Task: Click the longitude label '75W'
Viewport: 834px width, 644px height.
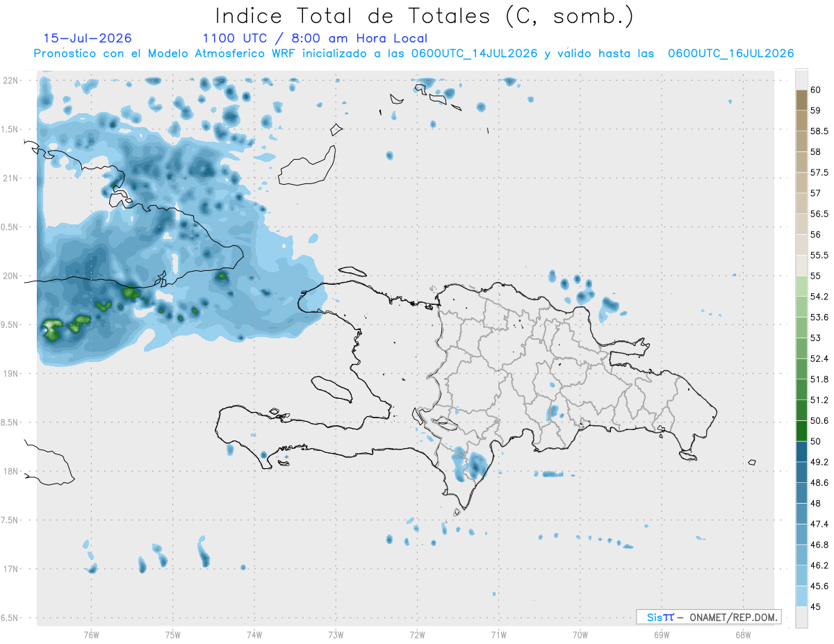Action: pos(172,635)
